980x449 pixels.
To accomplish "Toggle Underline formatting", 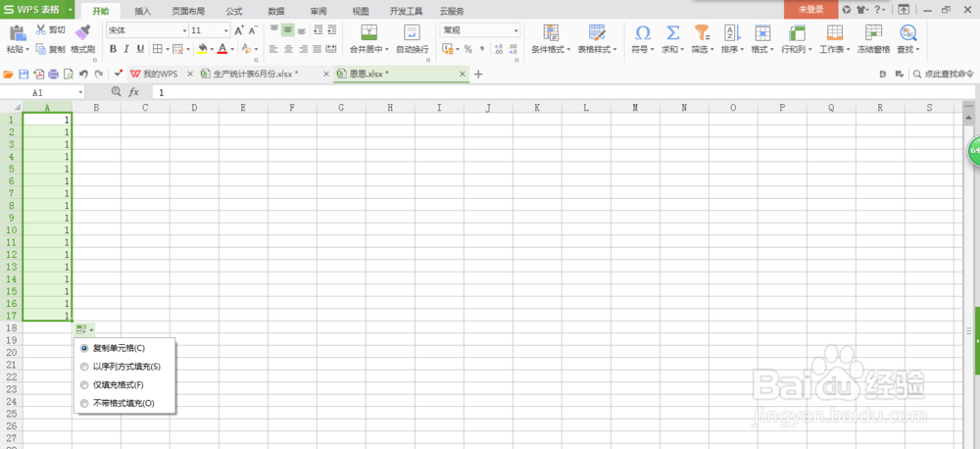I will point(140,49).
